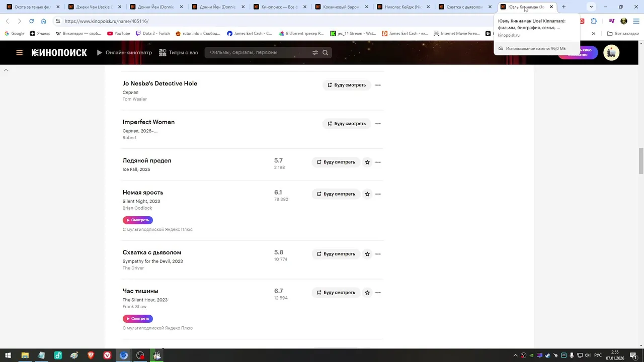Click the page vertical scrollbar thumb
644x362 pixels.
tap(641, 161)
